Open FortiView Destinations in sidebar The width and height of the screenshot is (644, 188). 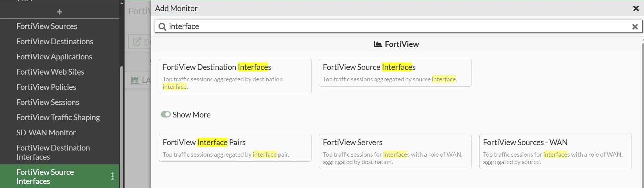(x=55, y=42)
